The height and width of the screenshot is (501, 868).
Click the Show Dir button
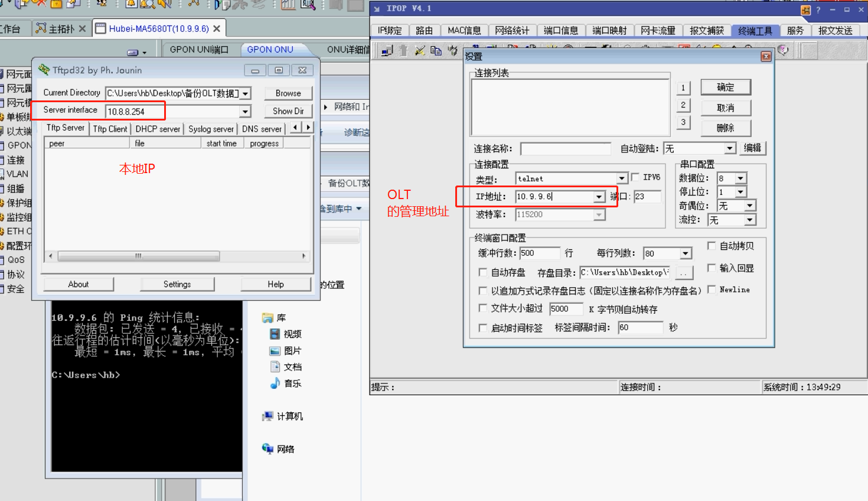(288, 111)
